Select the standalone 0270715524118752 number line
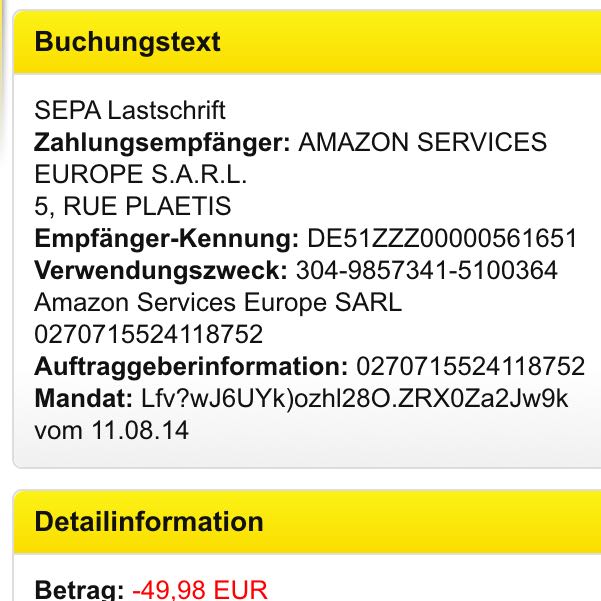Screen dimensions: 601x601 point(149,335)
